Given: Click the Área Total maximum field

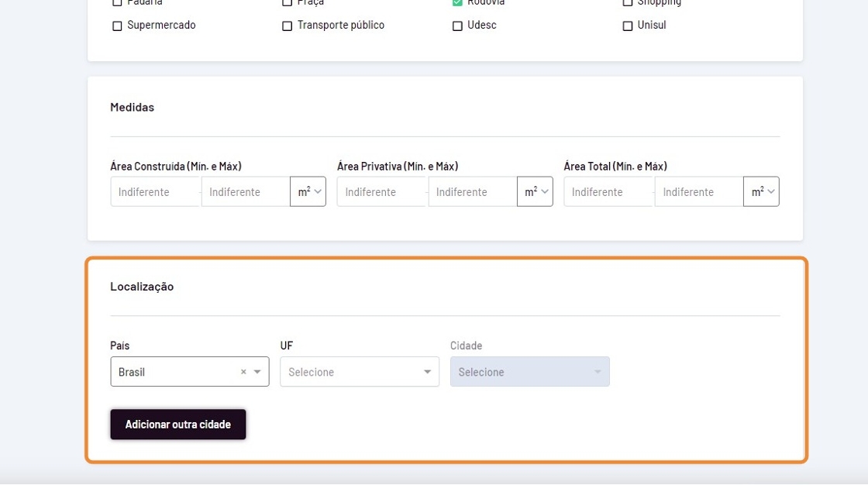Looking at the screenshot, I should 699,191.
